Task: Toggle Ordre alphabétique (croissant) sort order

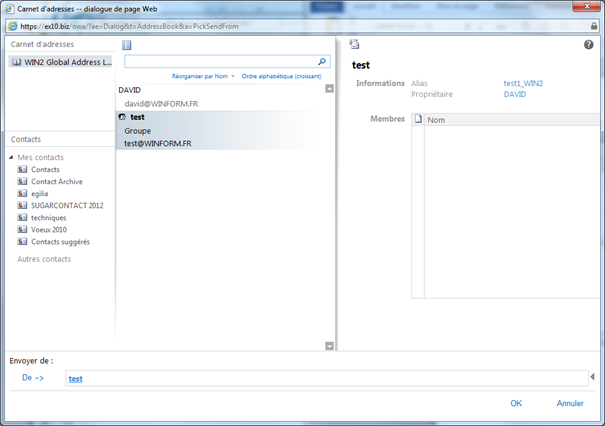Action: pos(282,76)
